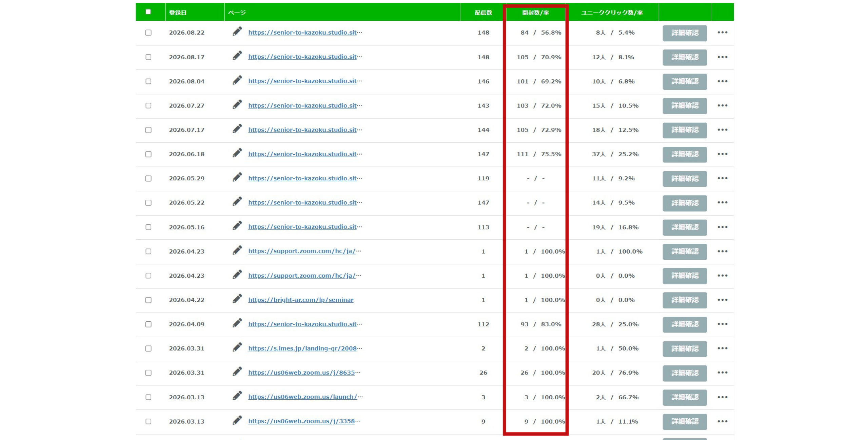
Task: Click the pencil icon in the 2026.06.18 row
Action: point(237,153)
